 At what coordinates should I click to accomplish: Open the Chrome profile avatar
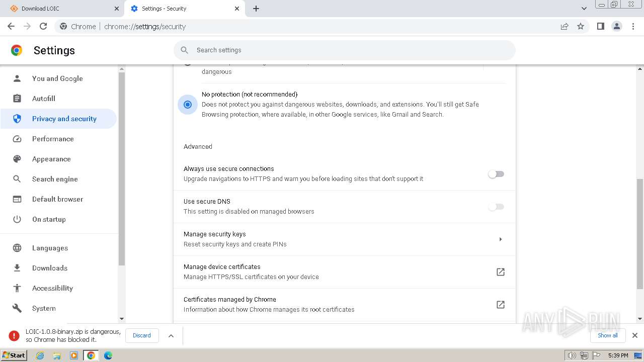click(616, 26)
